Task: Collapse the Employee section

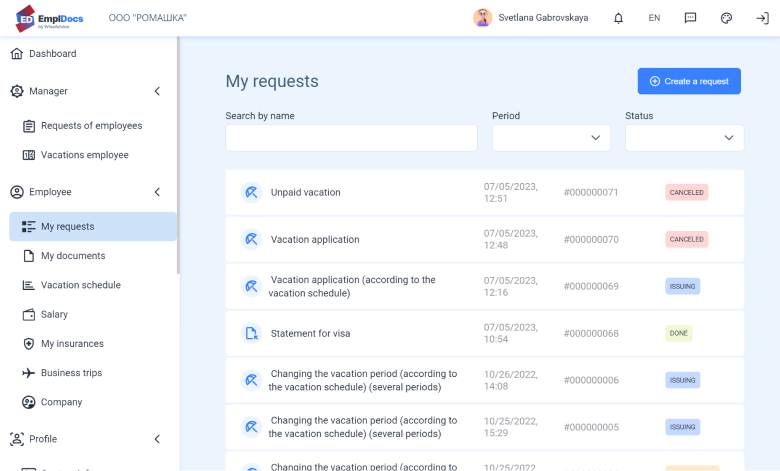Action: (157, 192)
